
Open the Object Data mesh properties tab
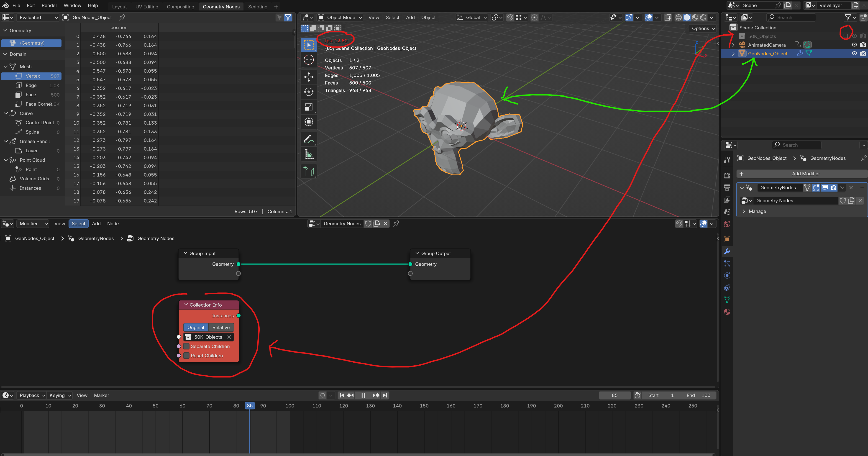click(727, 300)
